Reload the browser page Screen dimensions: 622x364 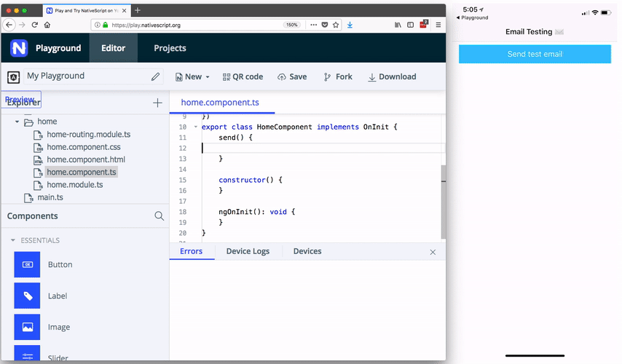click(34, 25)
